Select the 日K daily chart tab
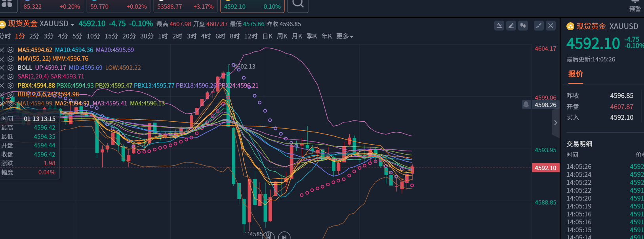The width and height of the screenshot is (644, 239). click(267, 36)
